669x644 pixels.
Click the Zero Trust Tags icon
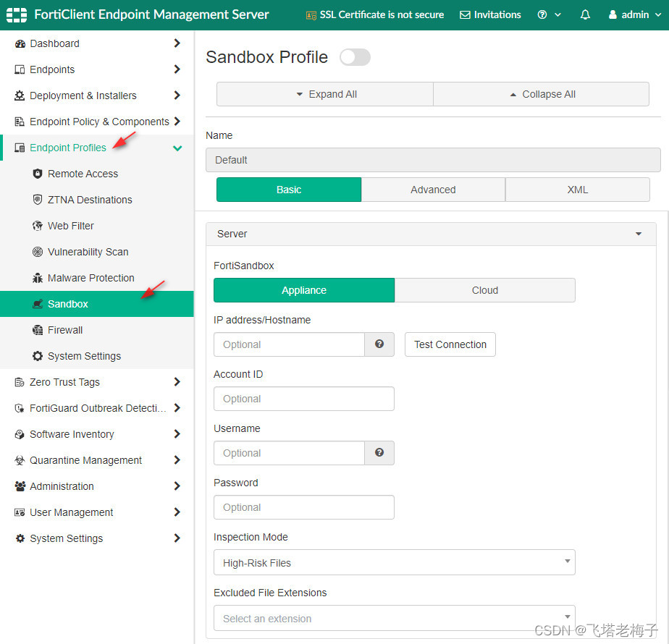20,382
